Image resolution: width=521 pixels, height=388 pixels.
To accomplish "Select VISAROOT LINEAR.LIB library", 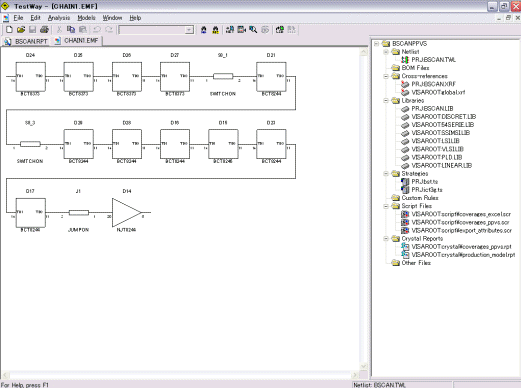I will click(442, 165).
